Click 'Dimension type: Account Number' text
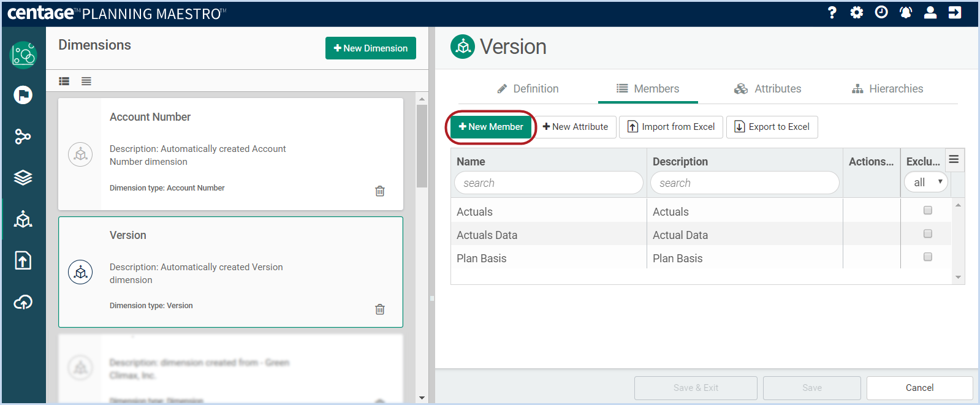The height and width of the screenshot is (405, 980). click(167, 188)
